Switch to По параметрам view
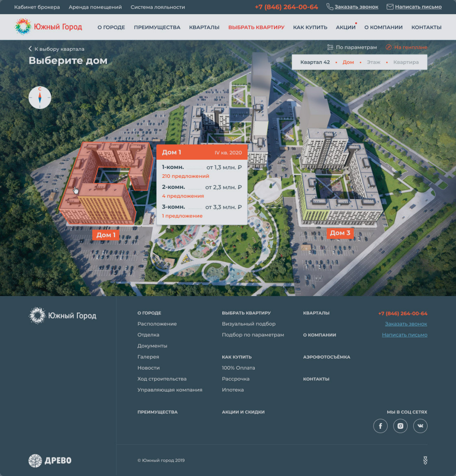Viewport: 456px width, 476px height. pos(352,48)
